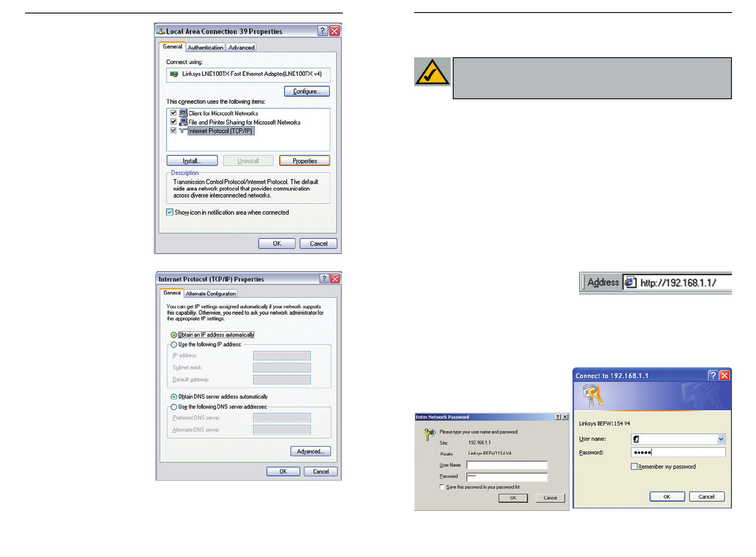Click the Linksys network adapter icon
Viewport: 756px width, 557px height.
coord(174,74)
